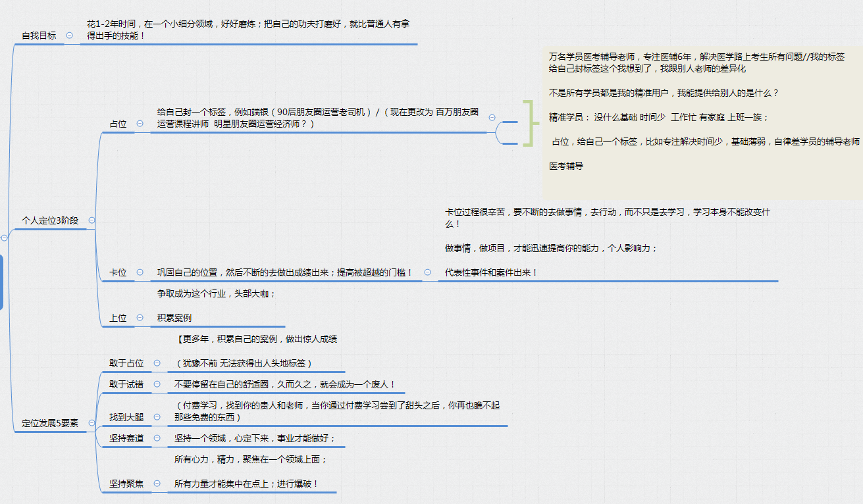This screenshot has height=504, width=863.
Task: Collapse the 上位 subtopic branch
Action: pyautogui.click(x=140, y=316)
